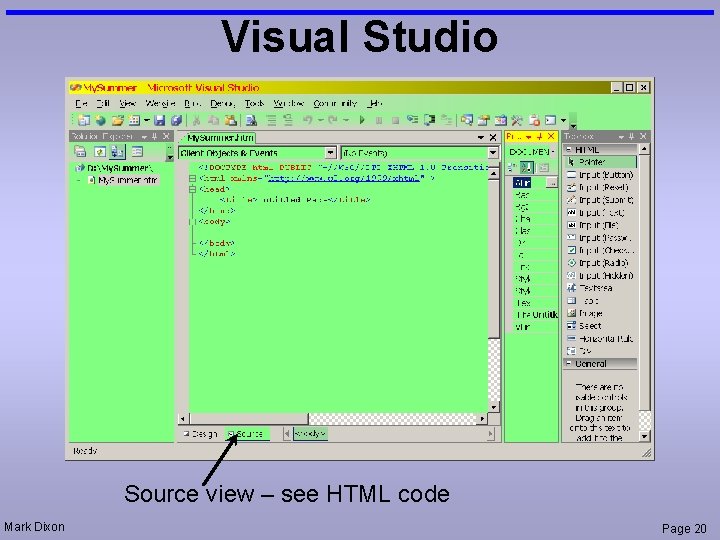
Task: Click the Toolbox button in the toolbar
Action: (517, 120)
